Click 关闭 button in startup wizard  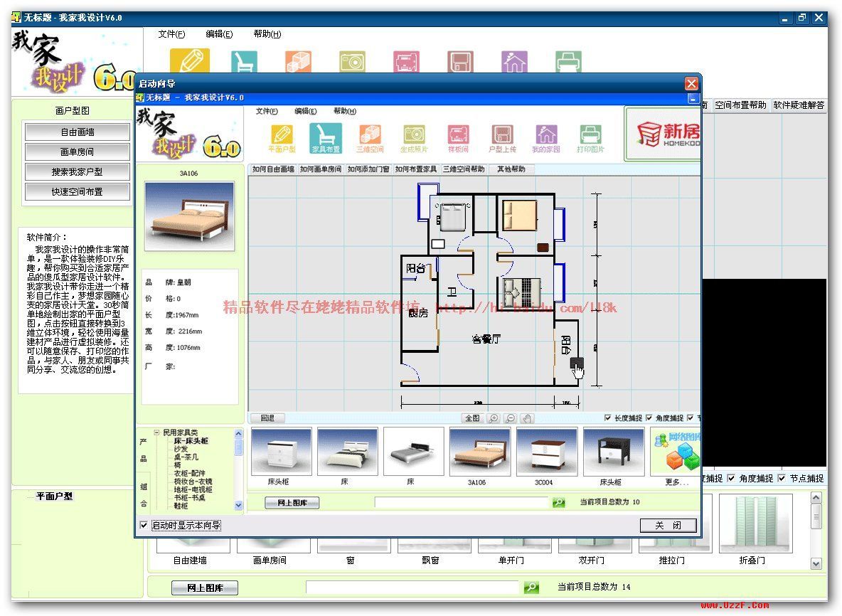(x=668, y=525)
